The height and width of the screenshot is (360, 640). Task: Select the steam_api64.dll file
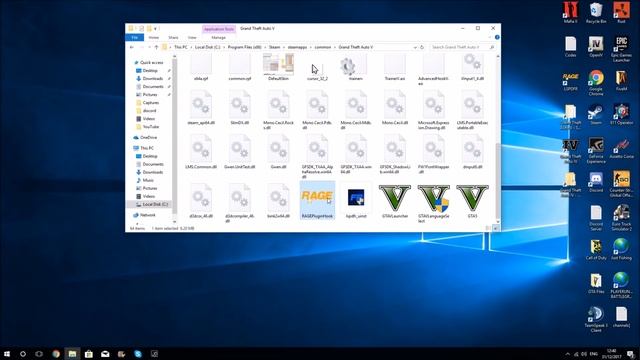(201, 108)
